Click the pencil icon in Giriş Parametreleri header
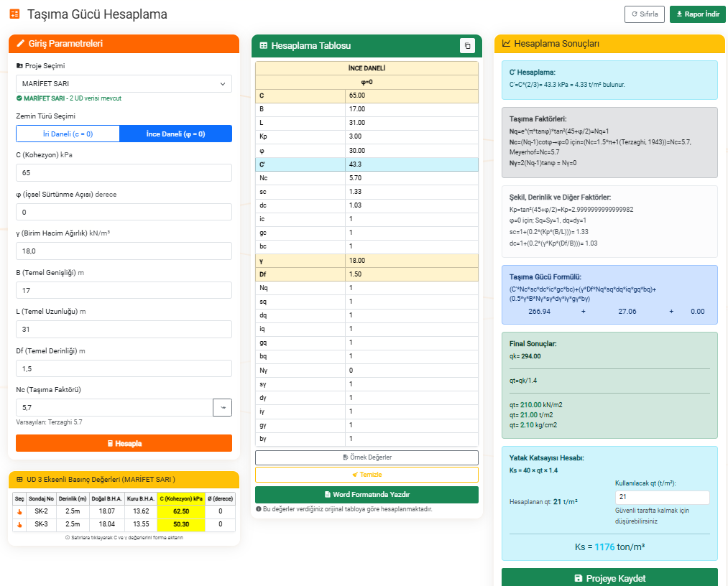The image size is (728, 586). point(20,44)
